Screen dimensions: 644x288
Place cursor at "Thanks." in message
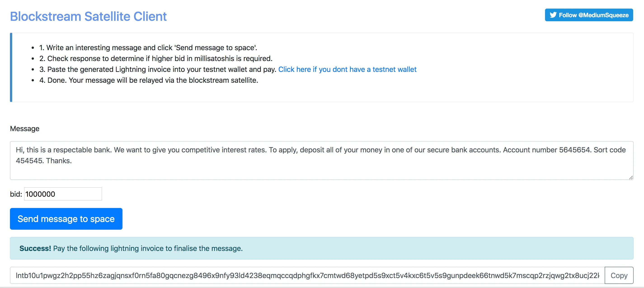pyautogui.click(x=59, y=161)
